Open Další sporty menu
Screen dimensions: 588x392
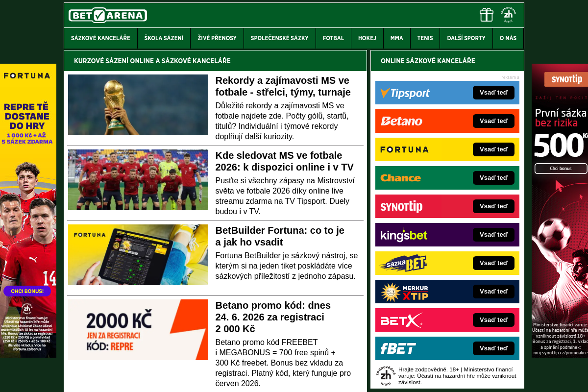pyautogui.click(x=466, y=38)
